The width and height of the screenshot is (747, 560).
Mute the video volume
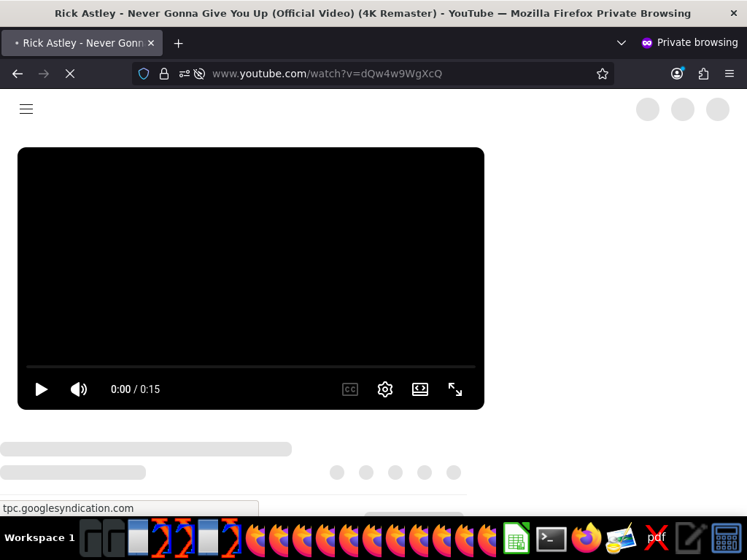[x=79, y=389]
